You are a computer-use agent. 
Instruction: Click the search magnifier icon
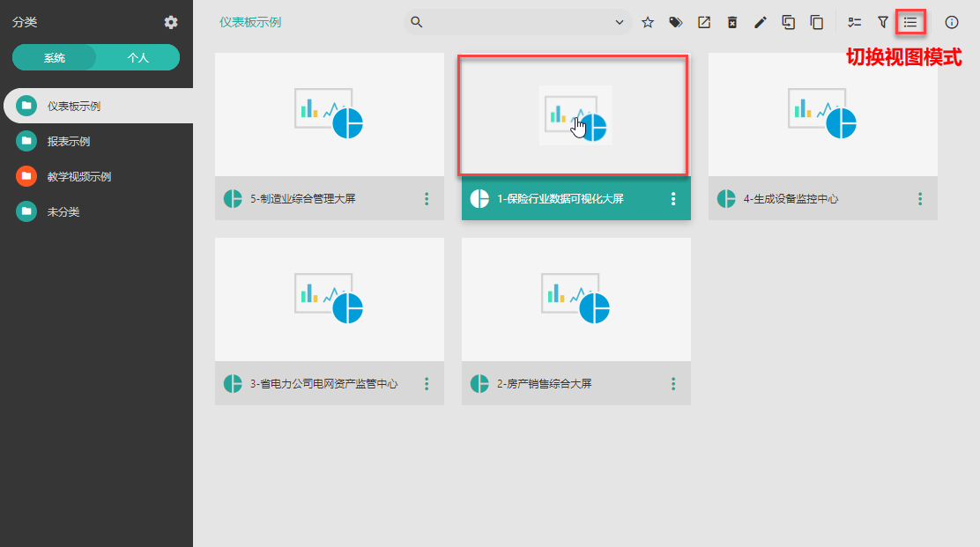[x=416, y=23]
